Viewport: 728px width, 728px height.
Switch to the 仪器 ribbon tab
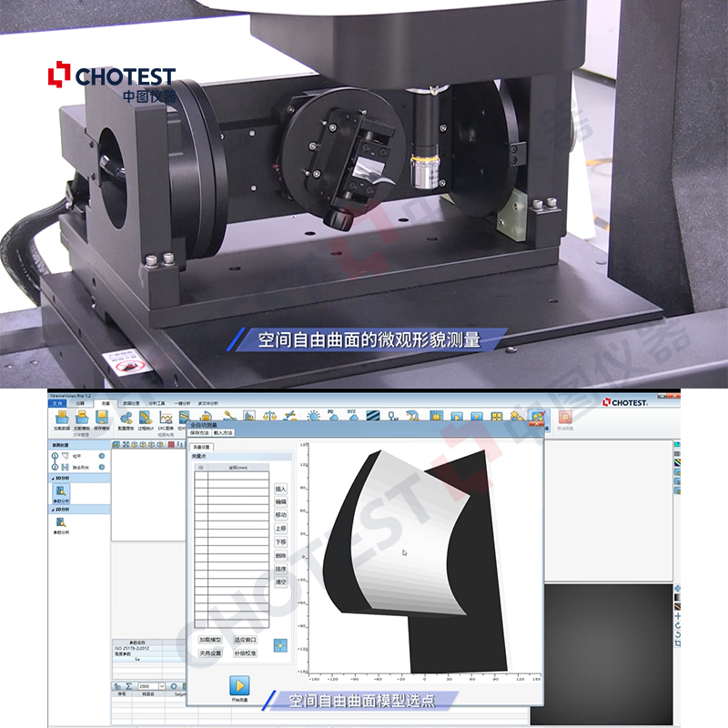pyautogui.click(x=81, y=403)
